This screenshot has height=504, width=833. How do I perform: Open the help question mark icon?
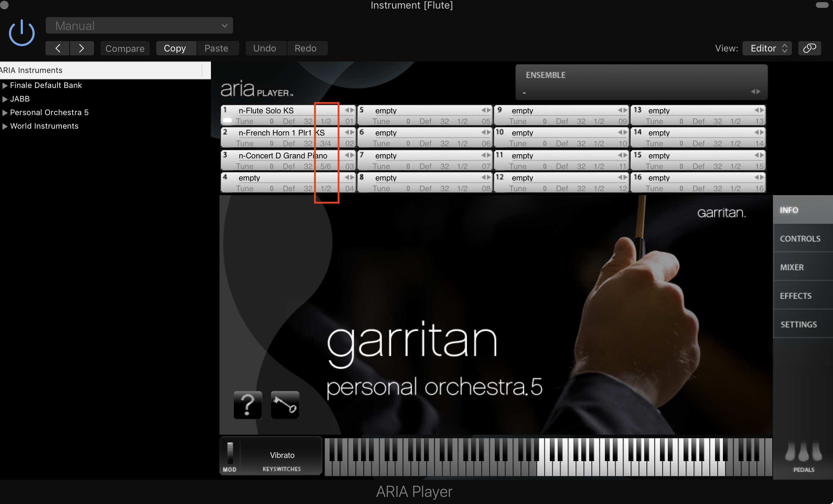click(x=248, y=405)
